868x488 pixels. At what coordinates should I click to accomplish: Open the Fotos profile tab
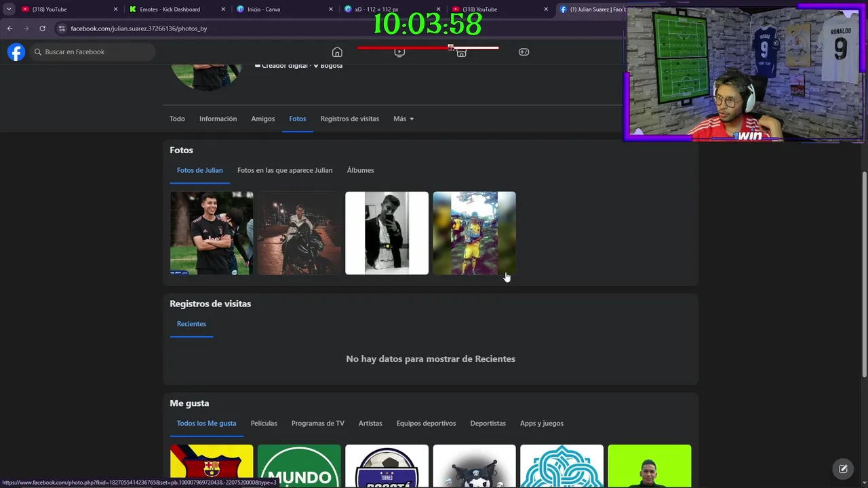pyautogui.click(x=297, y=119)
